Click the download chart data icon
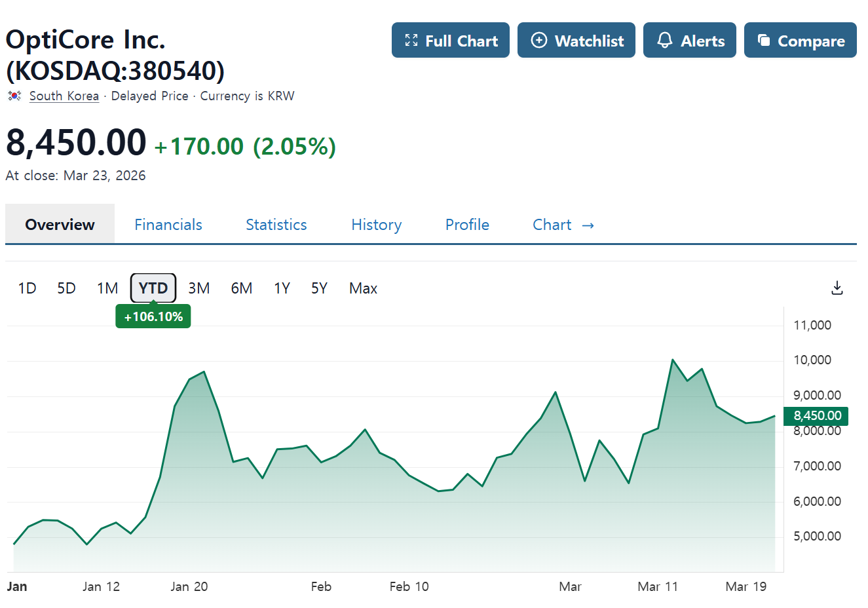Viewport: 868px width, 608px height. (x=837, y=288)
